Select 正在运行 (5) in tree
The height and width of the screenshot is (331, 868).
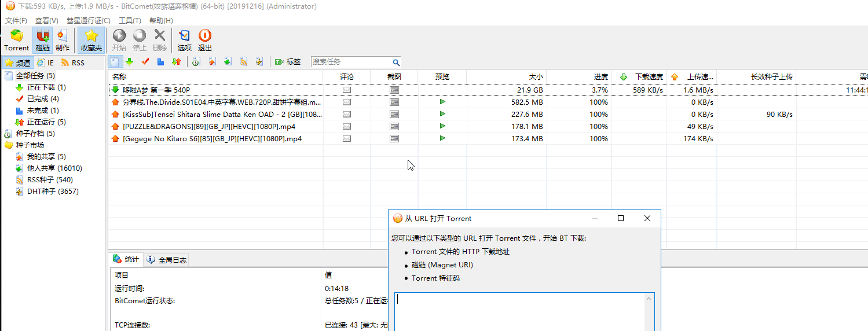(x=46, y=122)
